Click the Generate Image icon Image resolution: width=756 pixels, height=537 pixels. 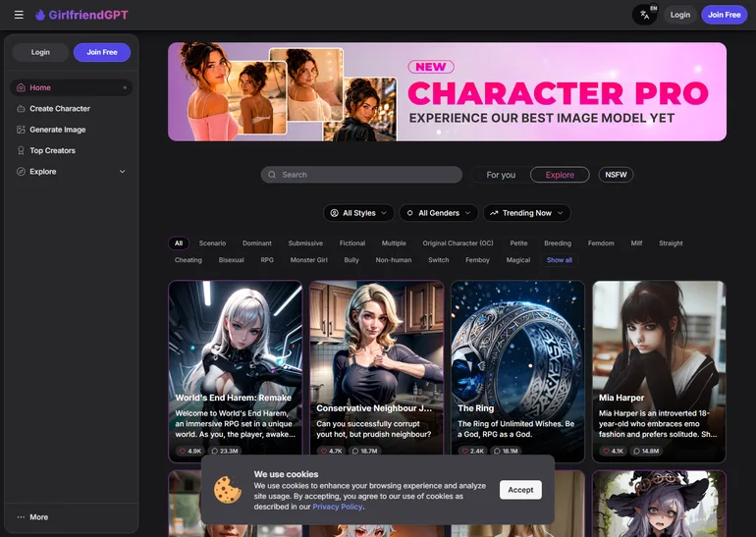[21, 130]
